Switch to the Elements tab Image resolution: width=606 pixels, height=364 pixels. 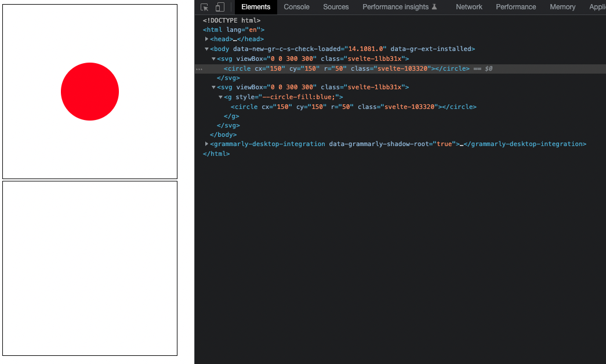[256, 7]
